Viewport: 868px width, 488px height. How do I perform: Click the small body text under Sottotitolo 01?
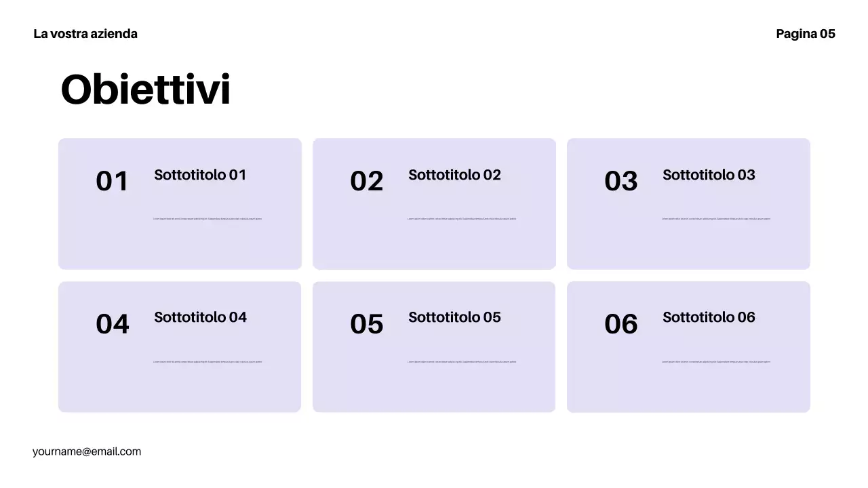(208, 219)
